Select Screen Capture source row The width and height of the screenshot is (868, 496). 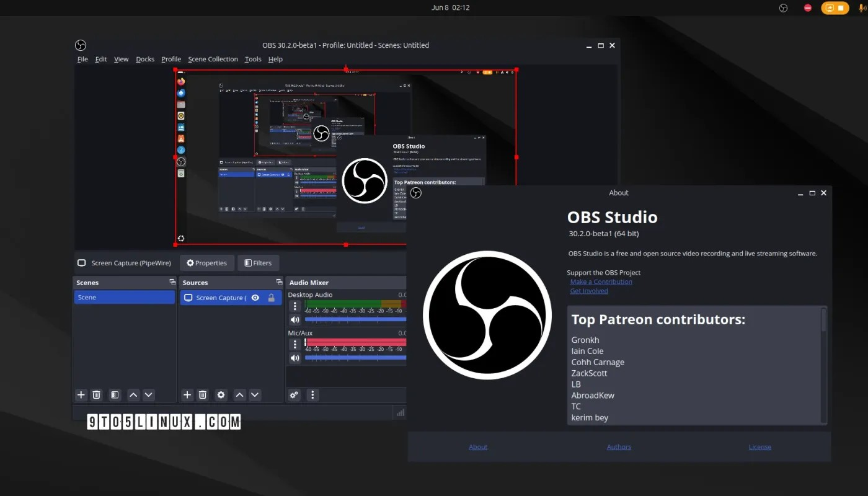click(231, 298)
